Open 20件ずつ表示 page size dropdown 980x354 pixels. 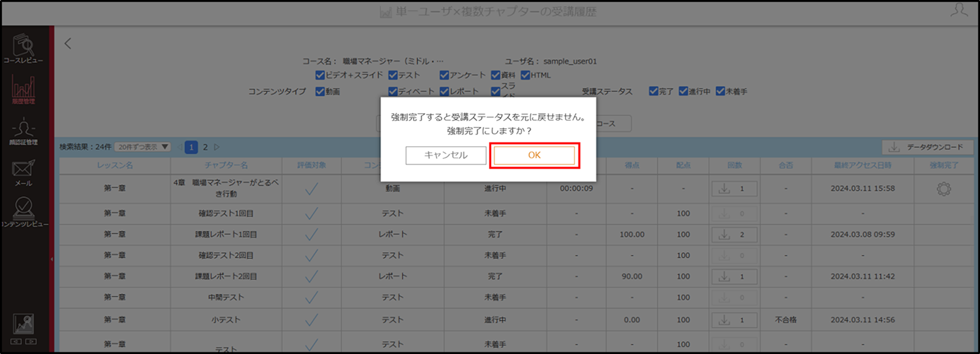[143, 147]
